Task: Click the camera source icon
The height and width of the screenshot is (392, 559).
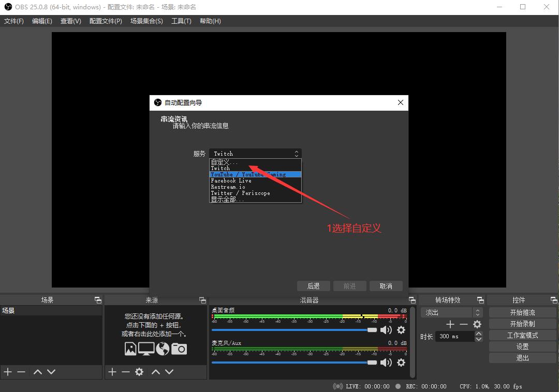Action: 179,349
